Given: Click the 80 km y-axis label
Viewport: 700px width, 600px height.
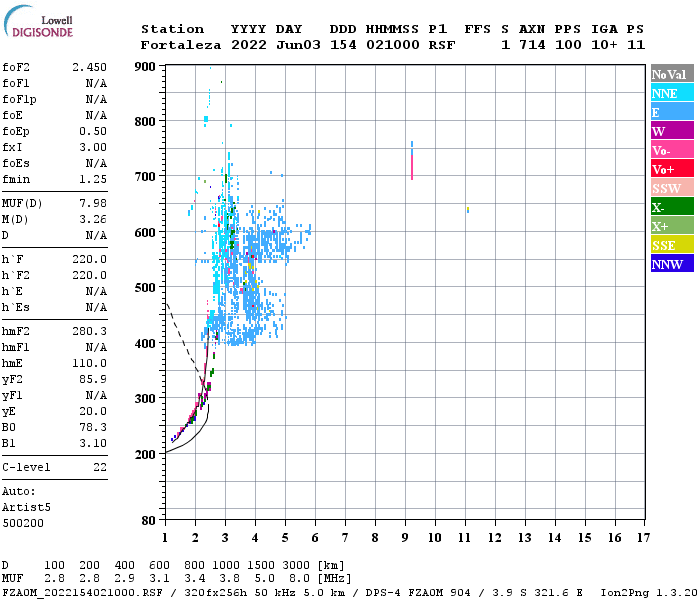Looking at the screenshot, I should (x=149, y=520).
